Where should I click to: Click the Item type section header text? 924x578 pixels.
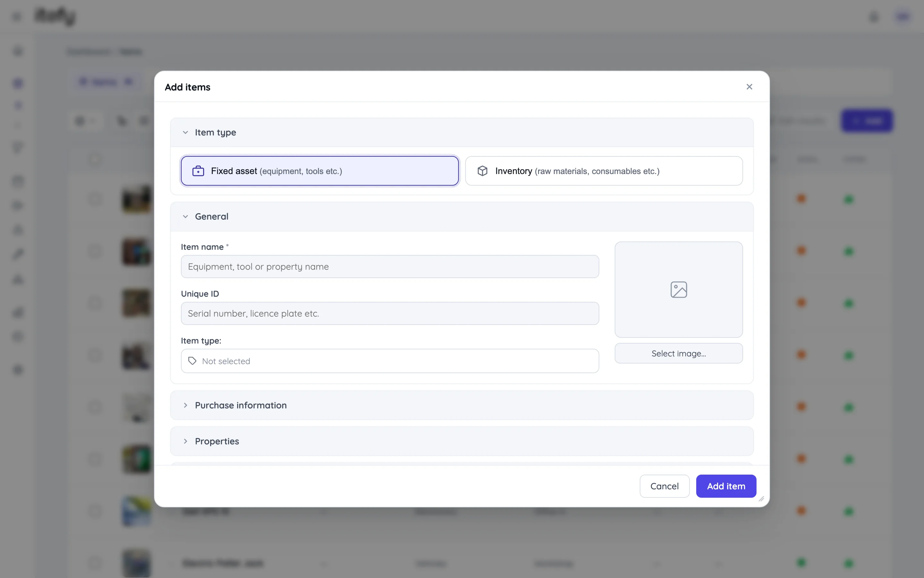click(215, 133)
